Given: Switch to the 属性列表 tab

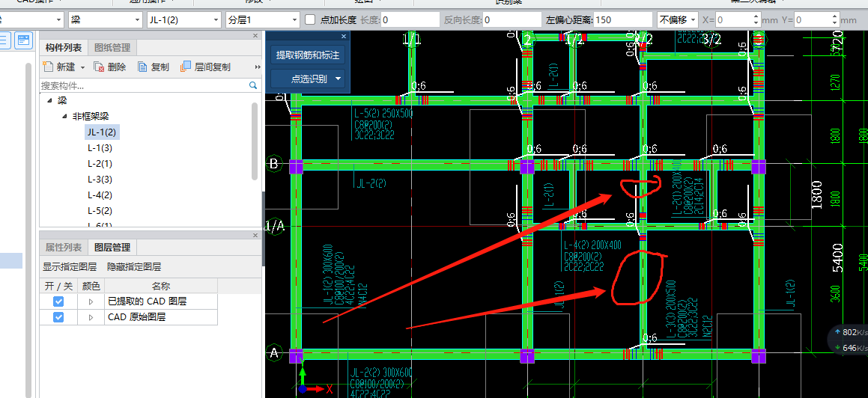Looking at the screenshot, I should click(64, 247).
